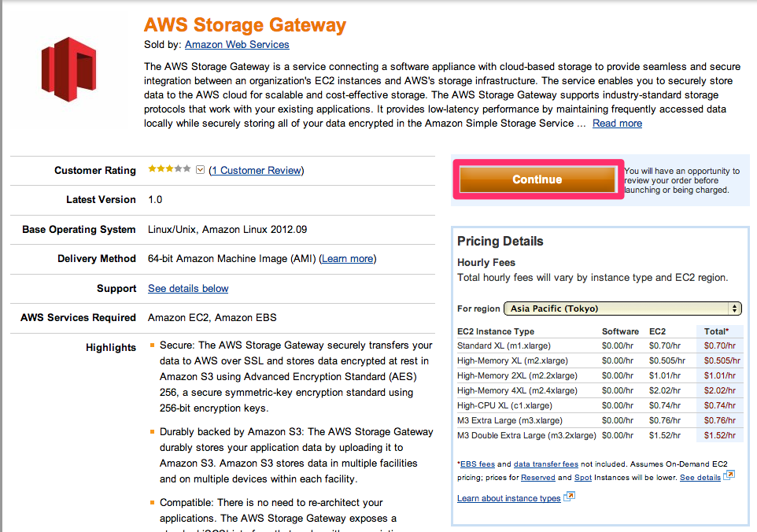757x532 pixels.
Task: Open the Amazon Web Services seller link
Action: [237, 44]
